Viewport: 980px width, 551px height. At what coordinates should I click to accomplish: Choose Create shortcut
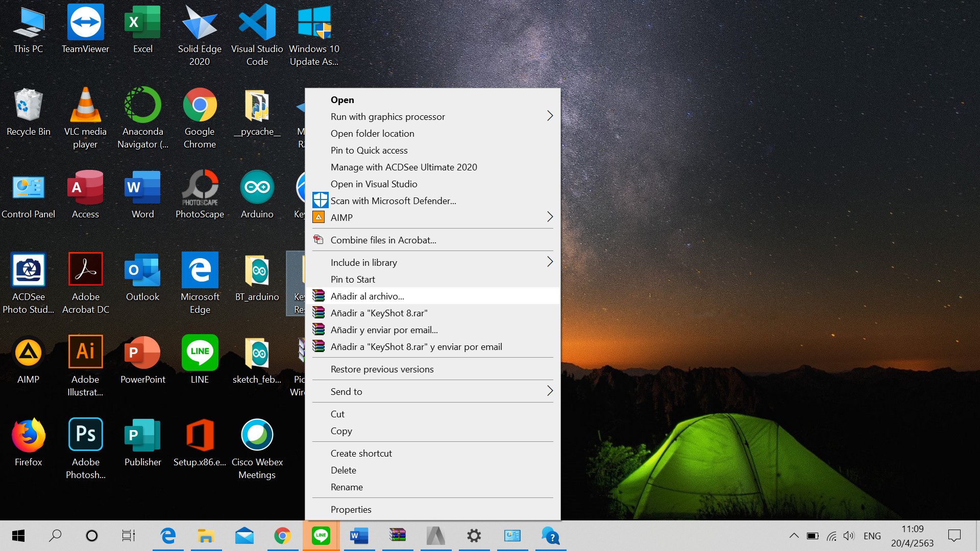coord(432,454)
